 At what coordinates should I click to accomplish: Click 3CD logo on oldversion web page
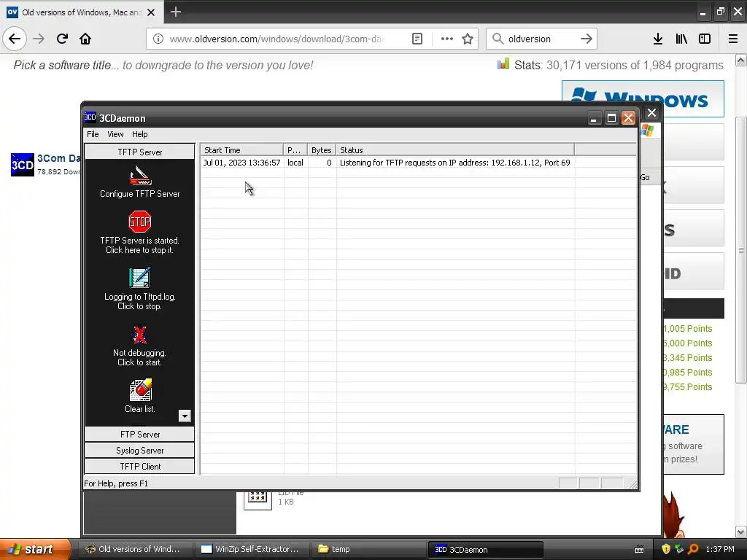click(23, 165)
